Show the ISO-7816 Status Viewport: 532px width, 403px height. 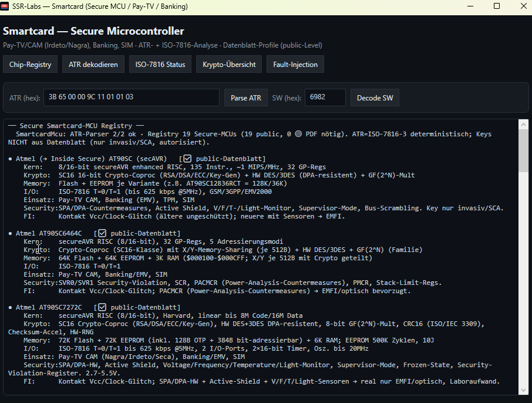[160, 65]
